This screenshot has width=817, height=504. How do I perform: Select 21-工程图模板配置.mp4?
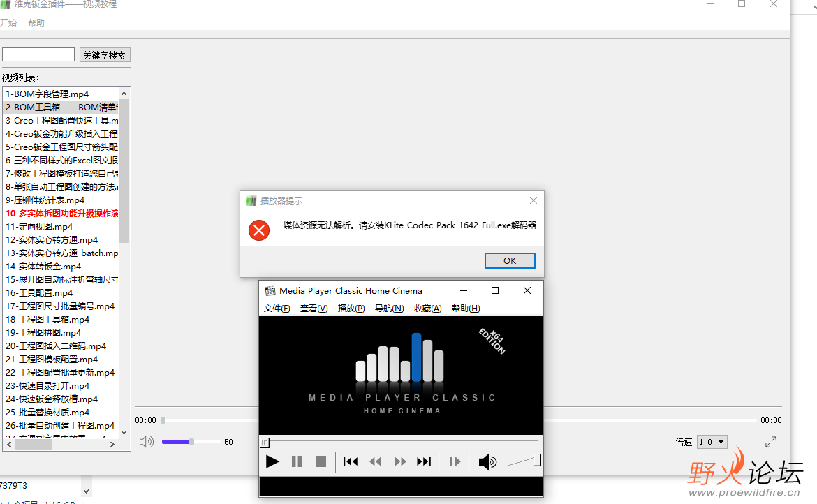point(61,360)
